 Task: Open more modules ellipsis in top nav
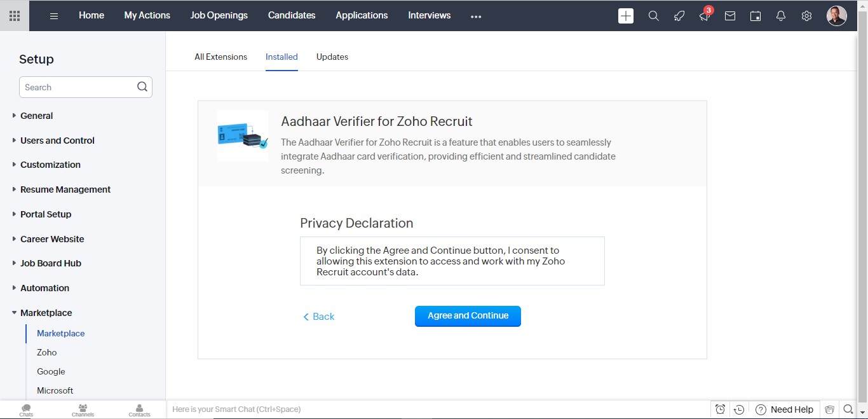click(x=476, y=17)
